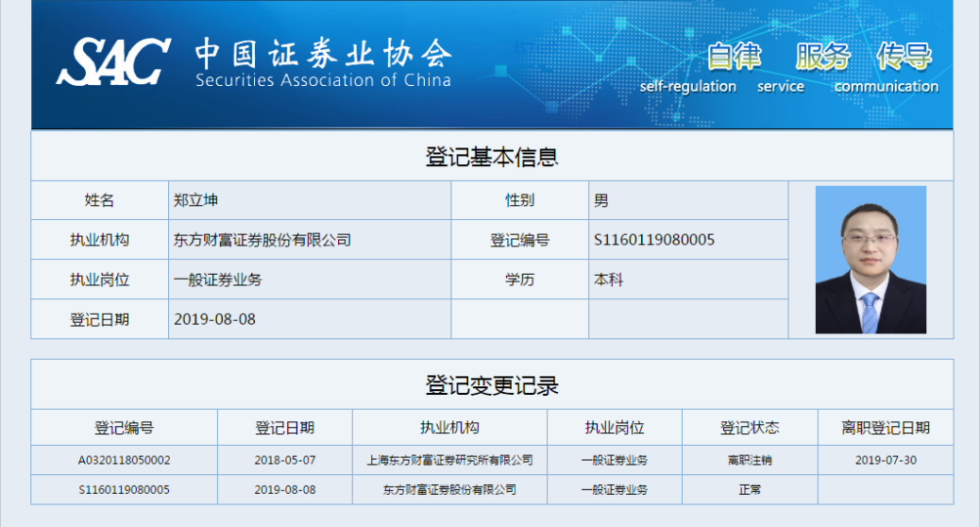Open the registrant's ID photo

pos(870,260)
